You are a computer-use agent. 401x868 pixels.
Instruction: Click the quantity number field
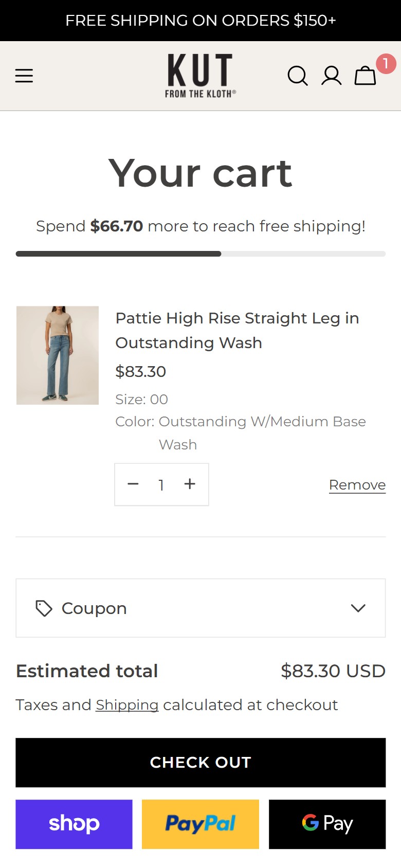pos(161,485)
